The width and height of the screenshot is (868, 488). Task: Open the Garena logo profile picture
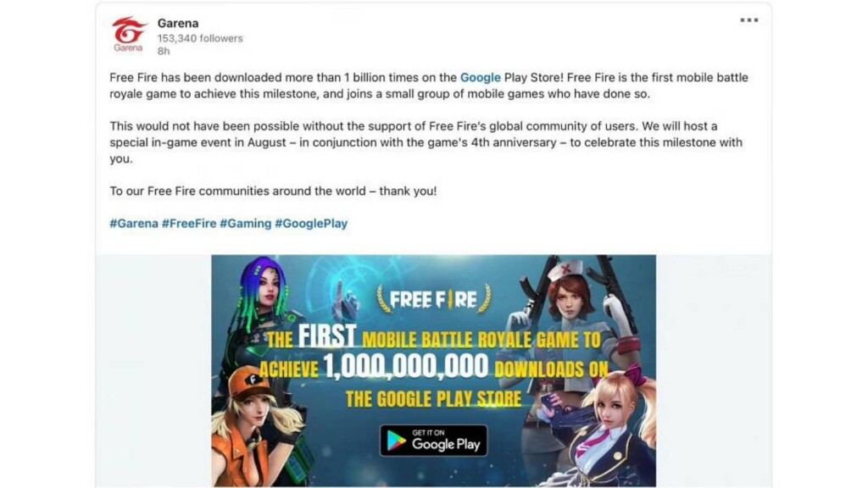(x=129, y=35)
